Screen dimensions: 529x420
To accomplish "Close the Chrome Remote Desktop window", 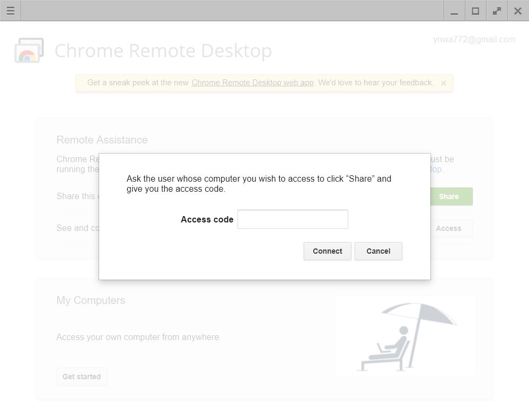I will 518,11.
